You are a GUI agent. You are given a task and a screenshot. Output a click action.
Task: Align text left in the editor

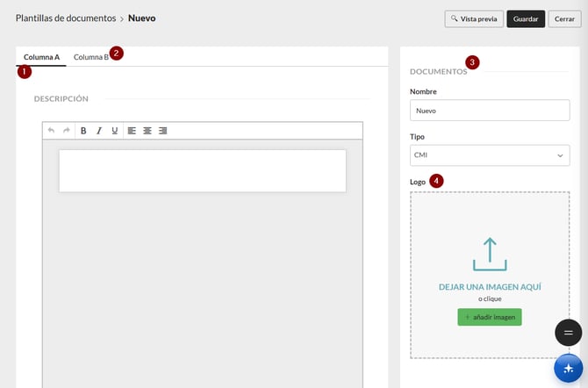132,131
